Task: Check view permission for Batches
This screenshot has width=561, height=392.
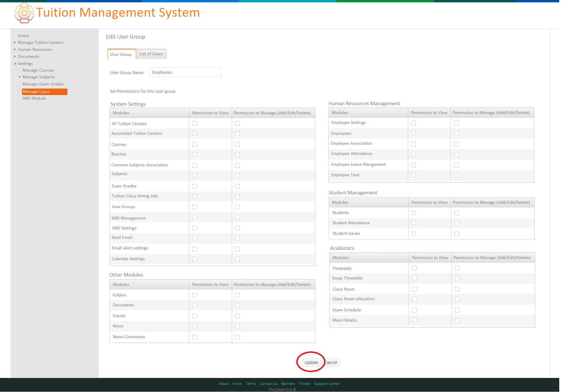Action: pos(195,155)
